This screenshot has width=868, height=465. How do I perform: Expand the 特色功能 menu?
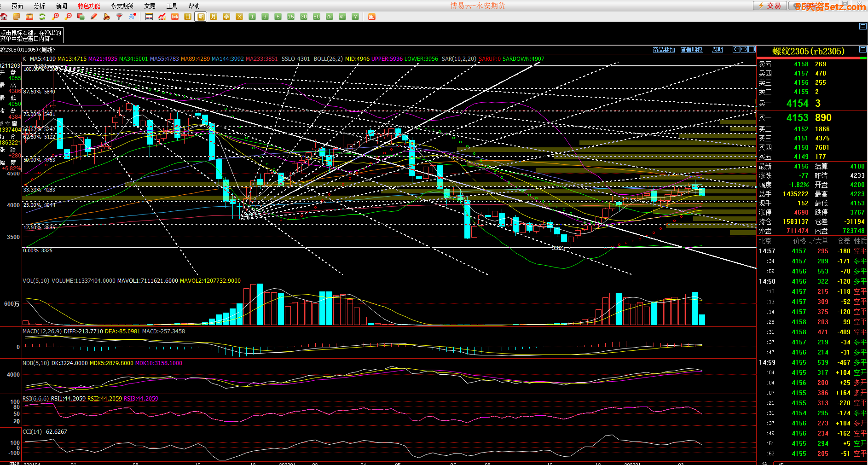89,6
